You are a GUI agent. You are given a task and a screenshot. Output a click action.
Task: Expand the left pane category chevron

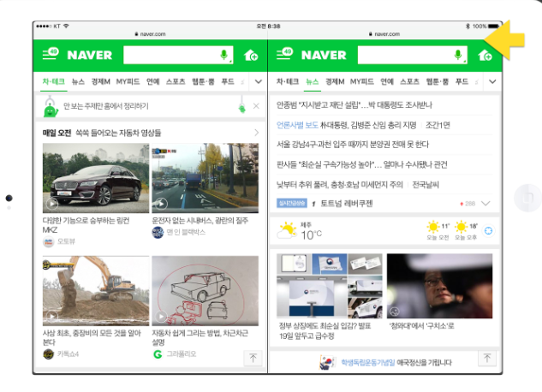tap(259, 82)
